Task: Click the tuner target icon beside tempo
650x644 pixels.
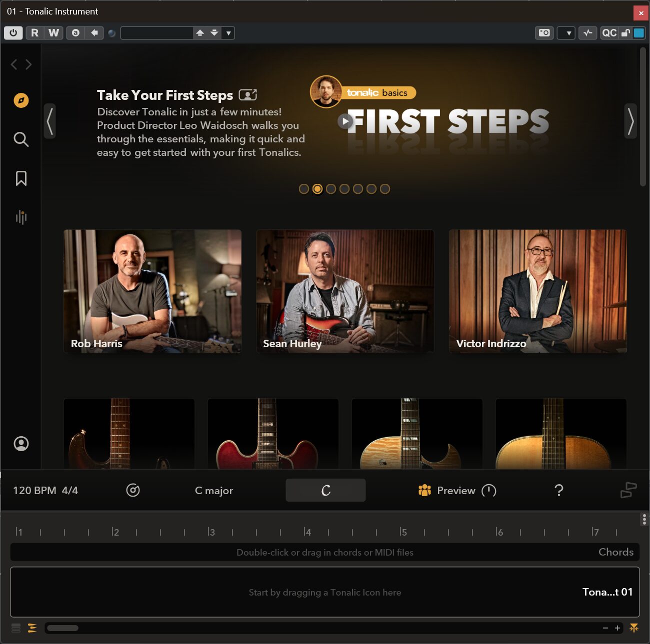Action: pyautogui.click(x=133, y=490)
